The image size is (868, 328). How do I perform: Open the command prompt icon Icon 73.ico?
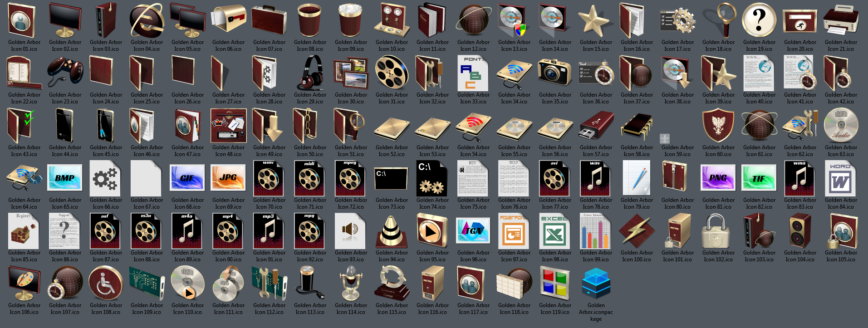(392, 178)
